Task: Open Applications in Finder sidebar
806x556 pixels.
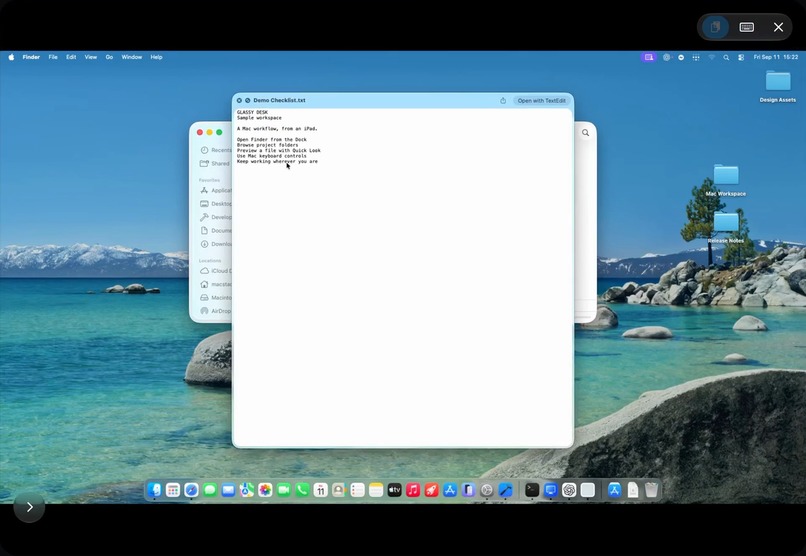Action: coord(215,190)
